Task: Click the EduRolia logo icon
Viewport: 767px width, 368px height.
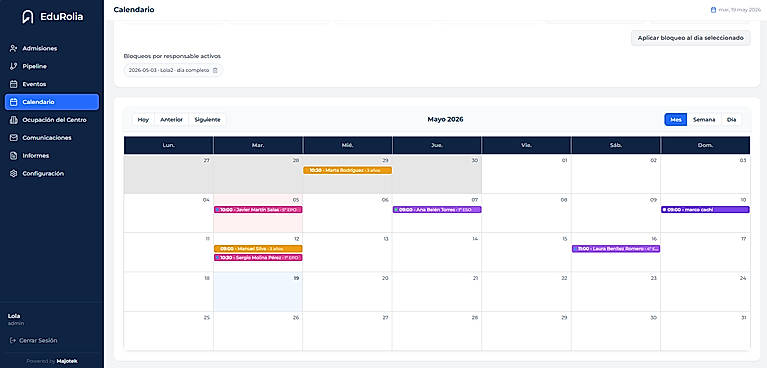Action: (28, 17)
